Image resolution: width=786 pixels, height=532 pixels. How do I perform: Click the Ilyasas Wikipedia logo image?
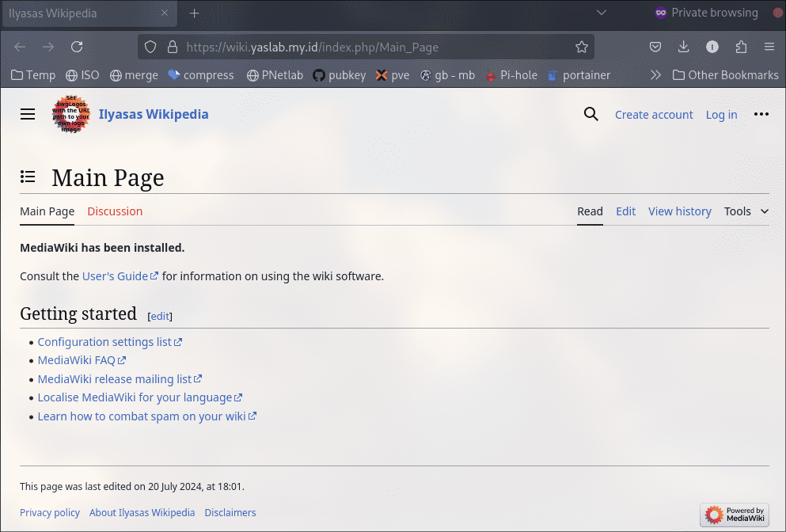point(70,114)
